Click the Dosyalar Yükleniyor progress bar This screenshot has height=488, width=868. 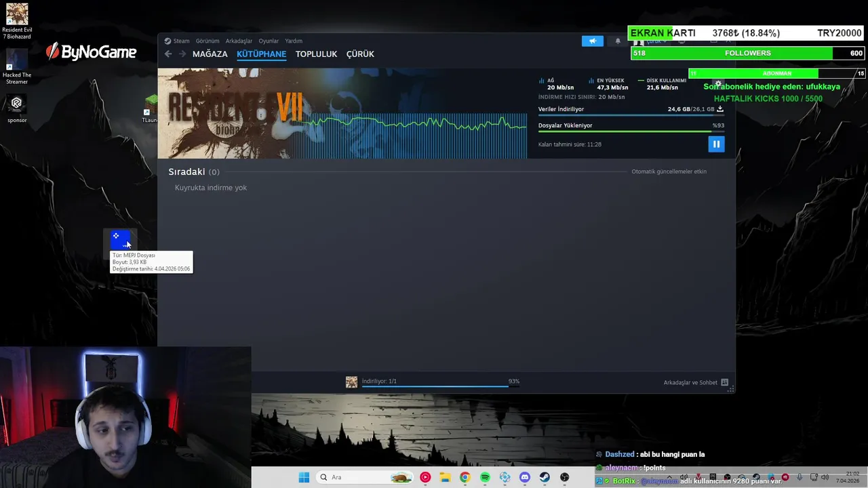click(631, 131)
